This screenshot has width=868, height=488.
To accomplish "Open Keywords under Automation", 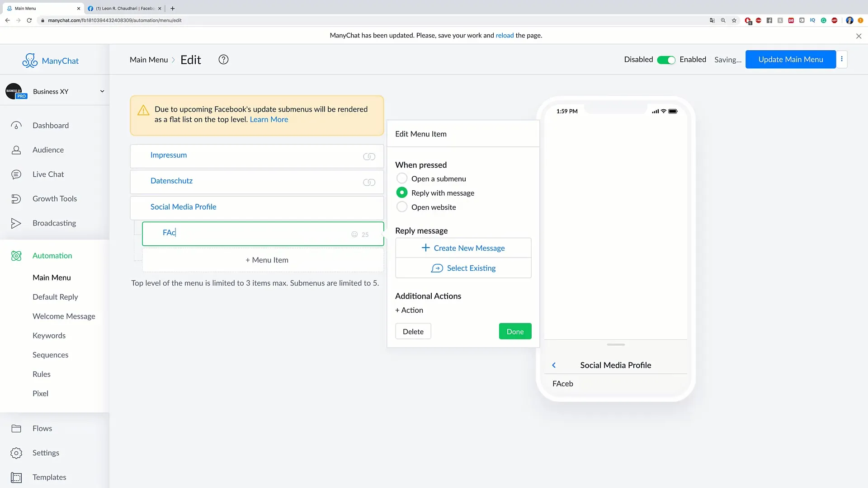I will 49,335.
